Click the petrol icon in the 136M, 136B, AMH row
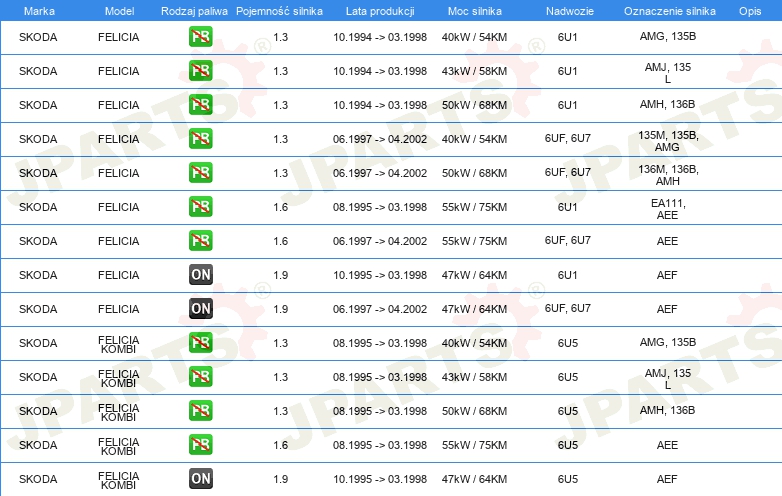This screenshot has width=782, height=496. [200, 172]
